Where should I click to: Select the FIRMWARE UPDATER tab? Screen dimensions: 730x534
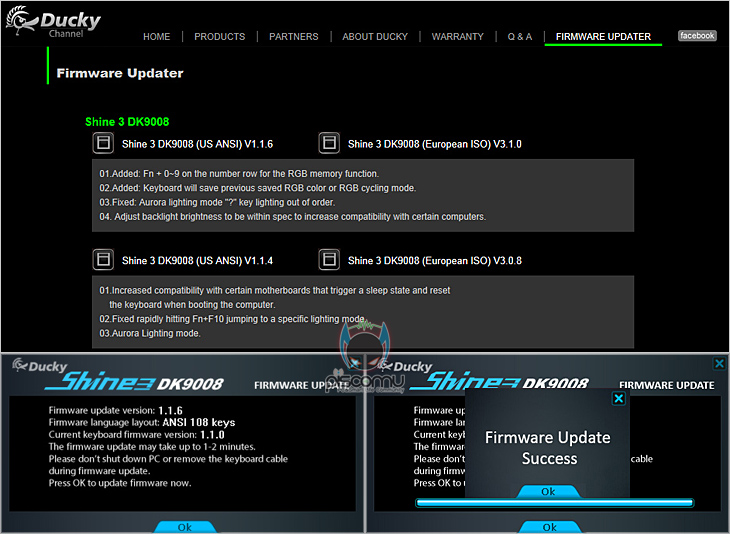click(603, 37)
